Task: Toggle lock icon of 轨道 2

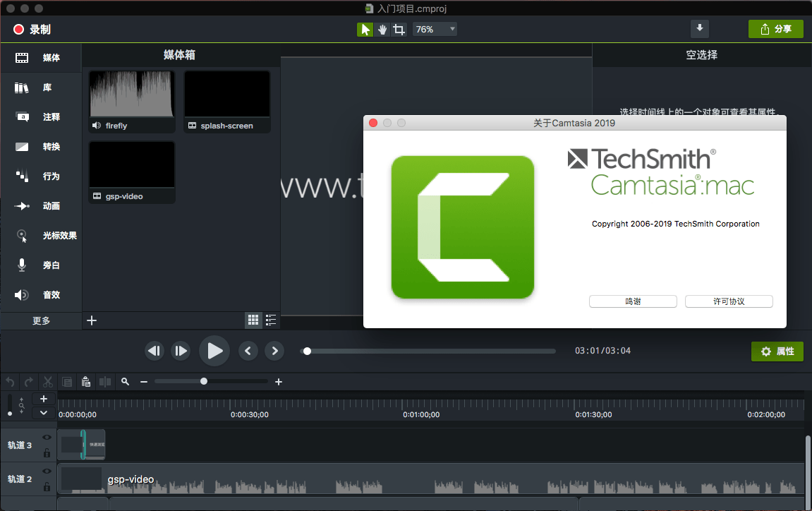Action: click(x=47, y=486)
